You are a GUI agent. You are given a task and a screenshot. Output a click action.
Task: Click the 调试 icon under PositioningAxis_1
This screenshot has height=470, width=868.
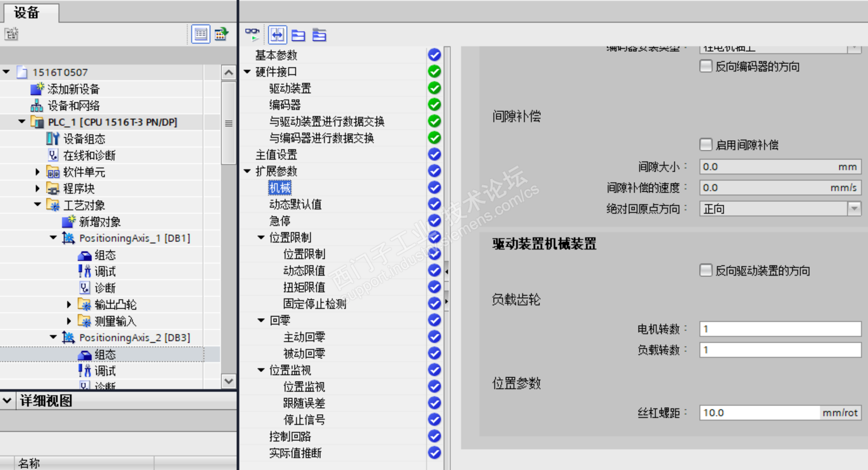click(84, 272)
